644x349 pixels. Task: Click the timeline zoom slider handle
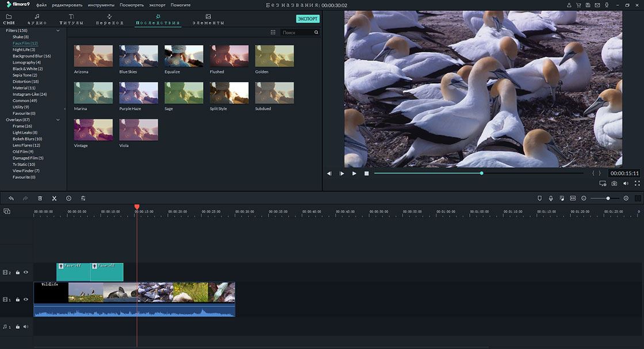click(608, 198)
